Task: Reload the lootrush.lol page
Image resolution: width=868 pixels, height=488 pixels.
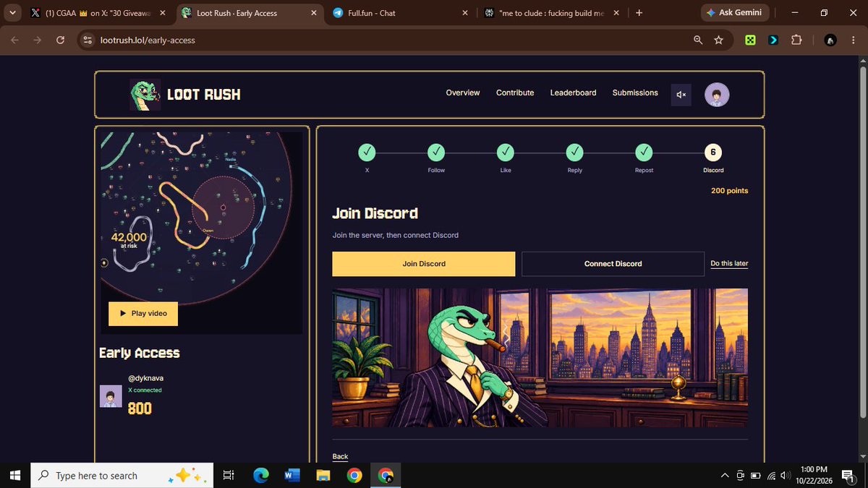Action: pyautogui.click(x=61, y=40)
